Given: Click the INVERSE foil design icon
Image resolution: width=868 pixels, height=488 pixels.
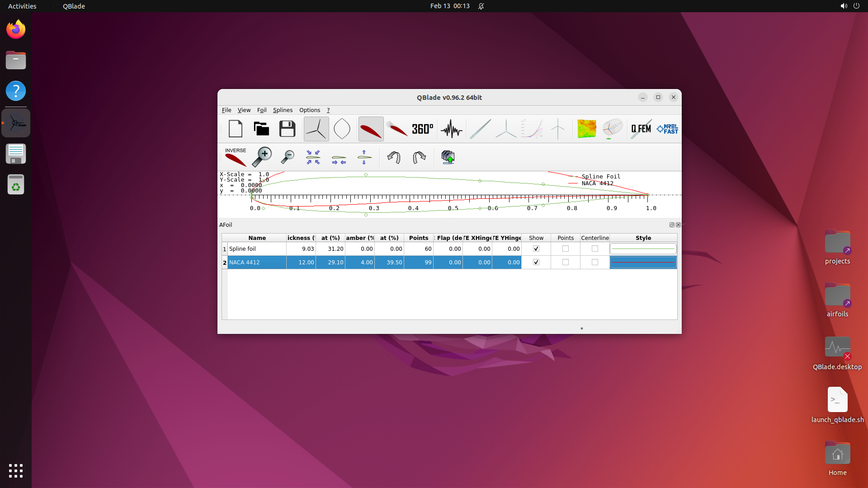Looking at the screenshot, I should (x=236, y=157).
